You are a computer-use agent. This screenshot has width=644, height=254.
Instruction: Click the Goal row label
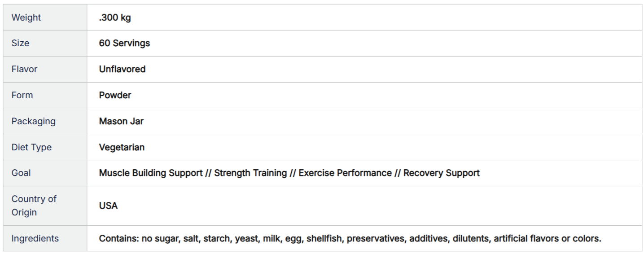[x=21, y=173]
